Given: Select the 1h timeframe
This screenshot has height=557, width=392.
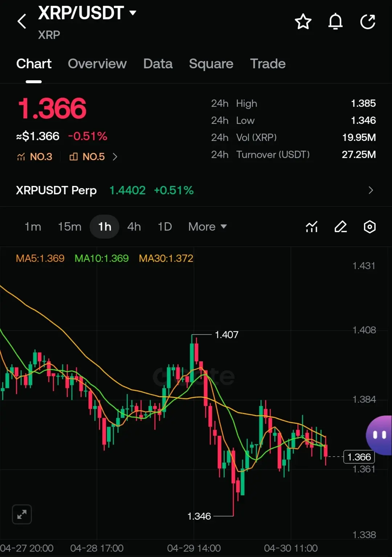Looking at the screenshot, I should 105,227.
